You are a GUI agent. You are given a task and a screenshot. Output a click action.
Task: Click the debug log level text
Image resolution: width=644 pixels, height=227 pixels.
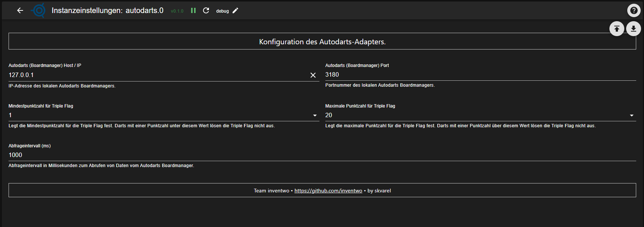pyautogui.click(x=222, y=11)
